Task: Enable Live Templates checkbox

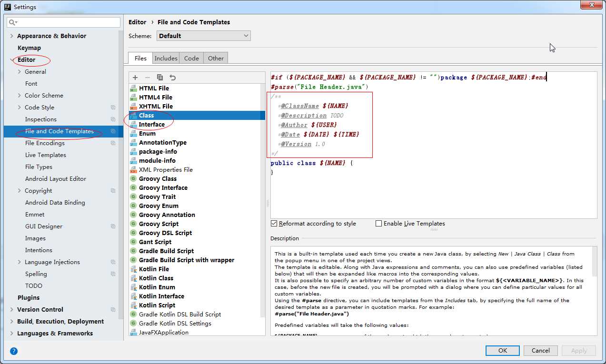Action: tap(379, 223)
